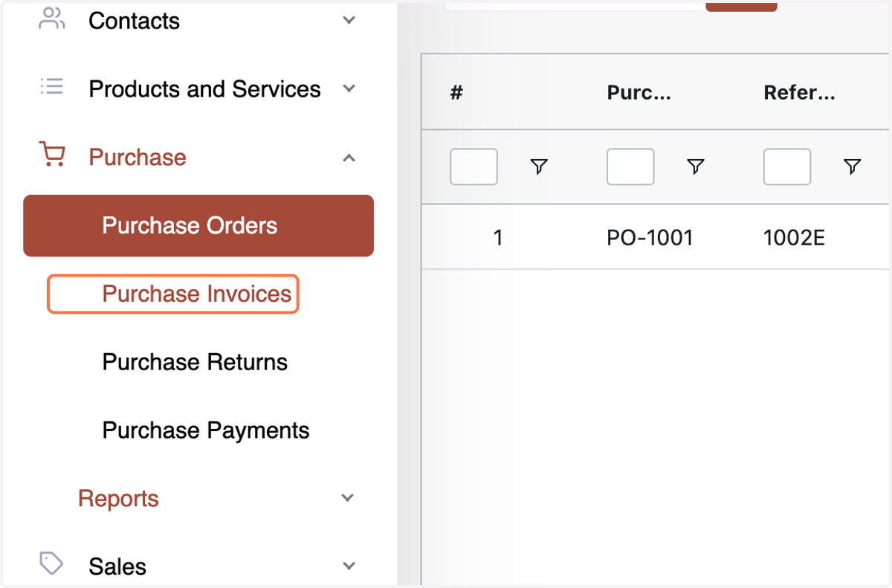Click the Contacts people icon
Viewport: 892px width, 588px height.
click(51, 19)
